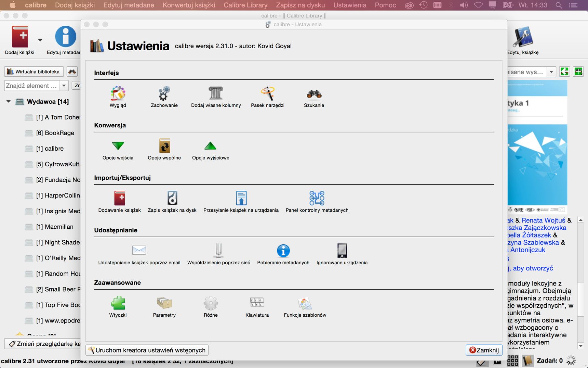
Task: Open Przesyłanie książek na urządzenia settings
Action: click(241, 202)
